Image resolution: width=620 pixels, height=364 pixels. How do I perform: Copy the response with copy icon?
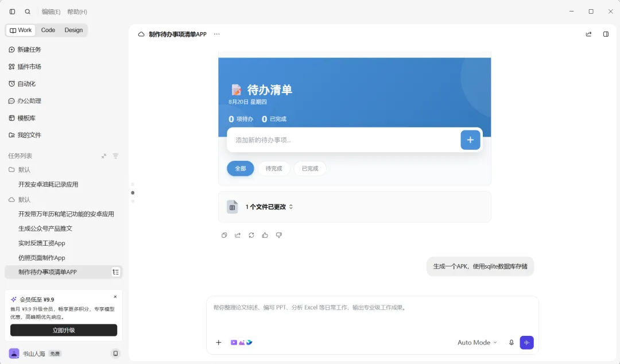tap(224, 235)
